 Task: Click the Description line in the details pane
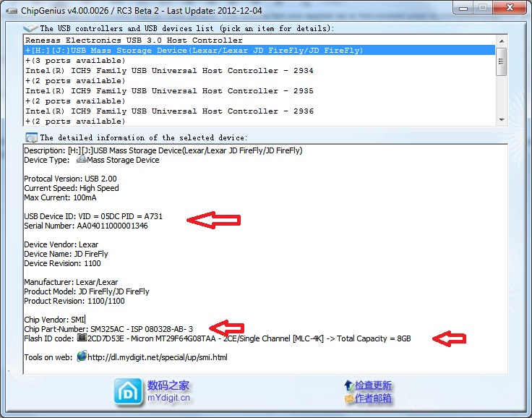point(163,150)
